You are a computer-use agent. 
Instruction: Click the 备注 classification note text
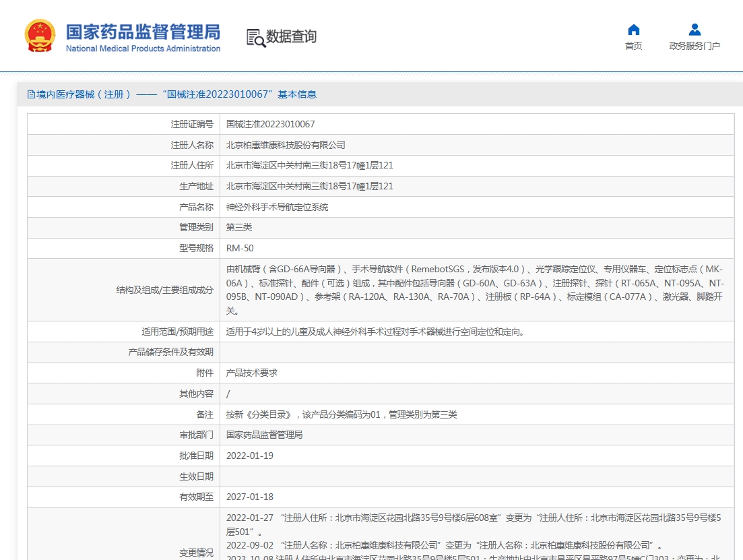(342, 414)
